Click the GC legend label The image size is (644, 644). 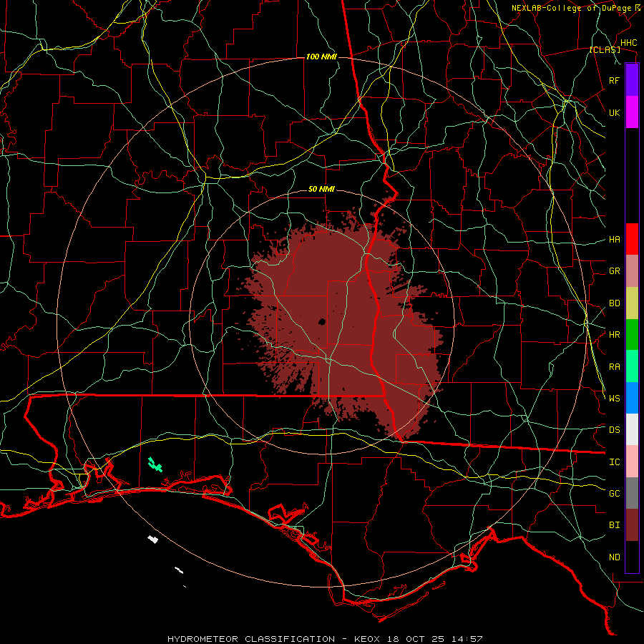(x=615, y=494)
